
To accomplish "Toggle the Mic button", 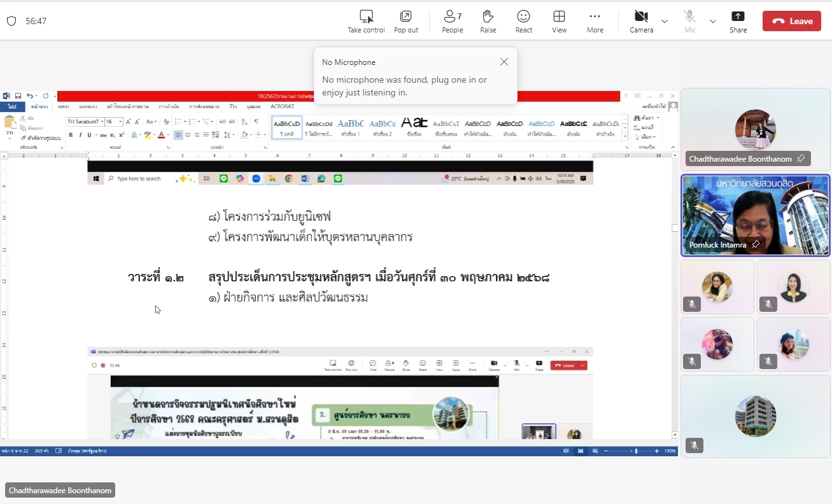I will (689, 17).
